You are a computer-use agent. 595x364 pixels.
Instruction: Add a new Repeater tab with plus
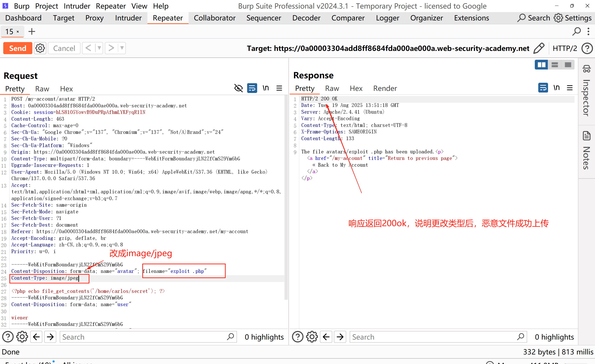click(x=32, y=32)
